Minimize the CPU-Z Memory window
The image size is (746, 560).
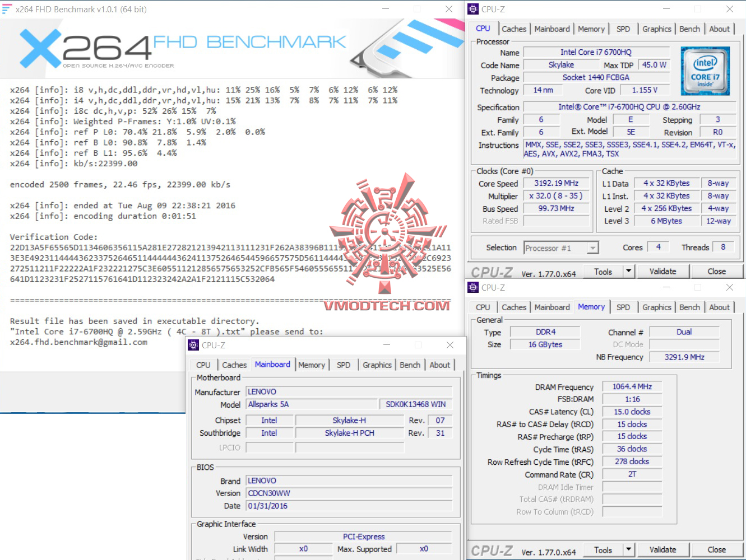coord(666,287)
